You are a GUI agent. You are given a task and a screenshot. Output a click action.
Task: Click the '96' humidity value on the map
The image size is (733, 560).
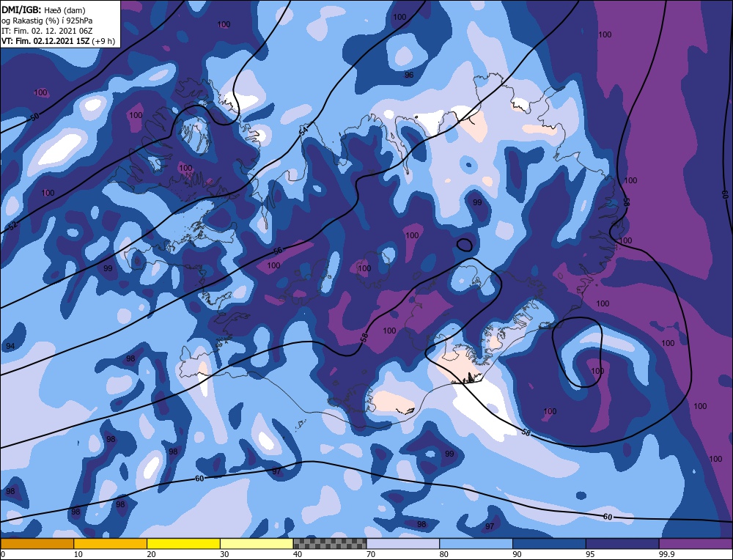coord(409,75)
